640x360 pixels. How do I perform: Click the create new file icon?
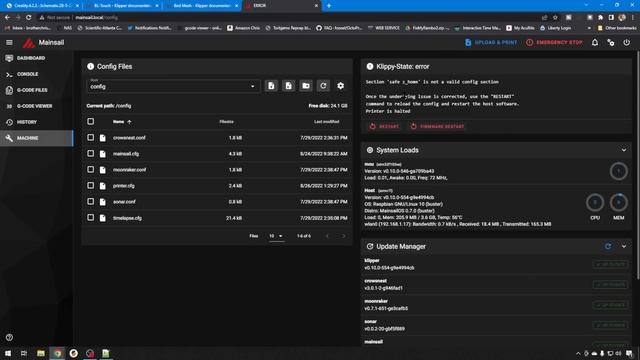[x=289, y=86]
